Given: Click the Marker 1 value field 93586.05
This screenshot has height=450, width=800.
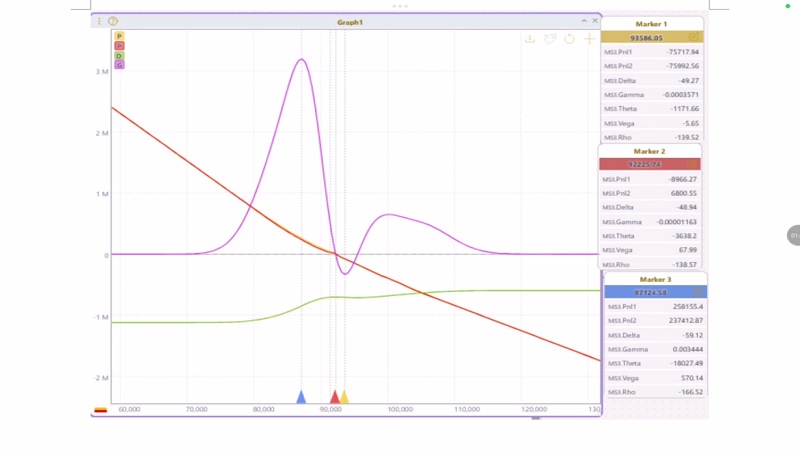Looking at the screenshot, I should tap(645, 37).
